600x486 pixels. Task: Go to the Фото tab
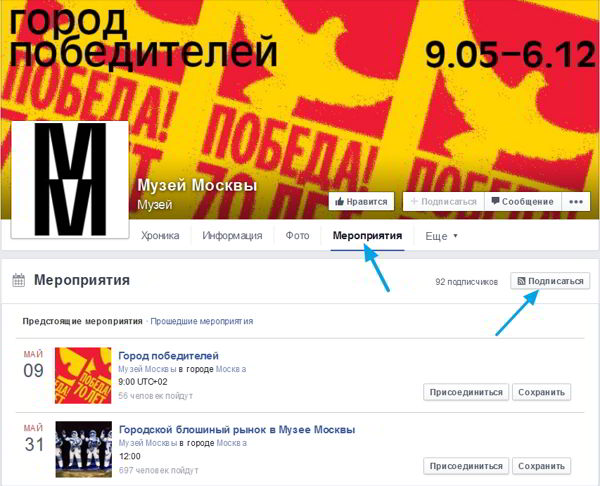tap(297, 235)
